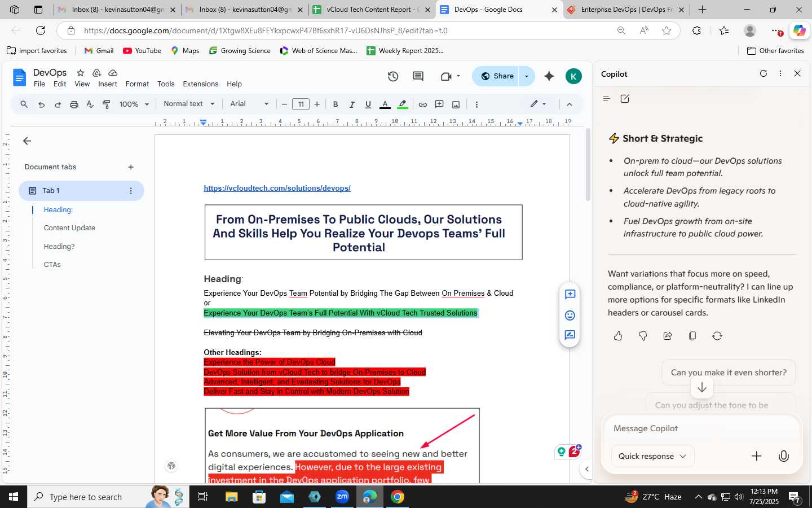Open the Quick response mode dropdown
The width and height of the screenshot is (812, 508).
652,456
